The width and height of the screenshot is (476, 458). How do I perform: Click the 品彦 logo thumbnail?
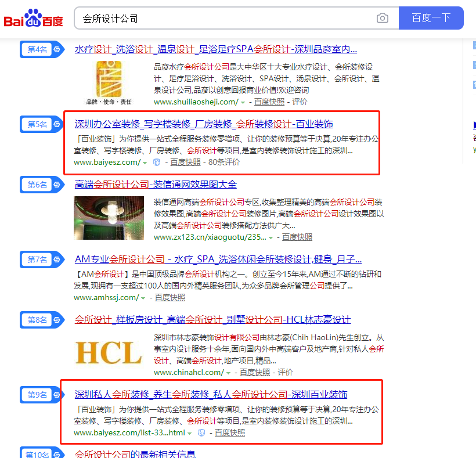point(109,82)
